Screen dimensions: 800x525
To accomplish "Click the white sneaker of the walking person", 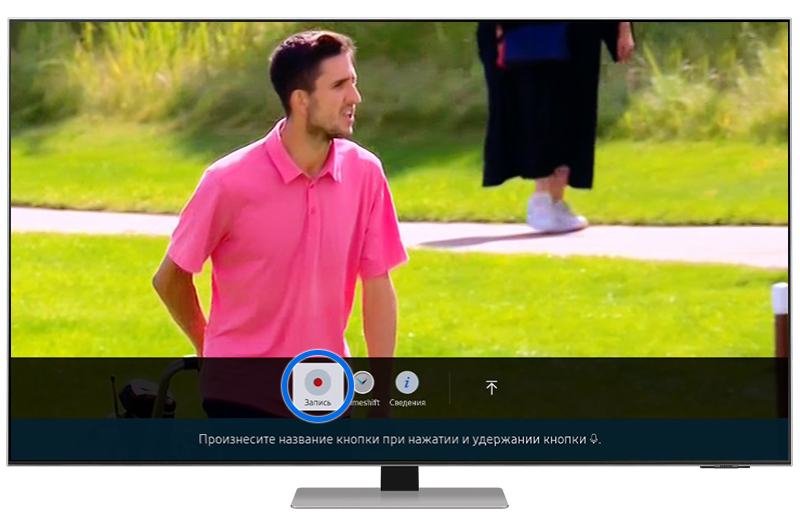I will pyautogui.click(x=553, y=212).
